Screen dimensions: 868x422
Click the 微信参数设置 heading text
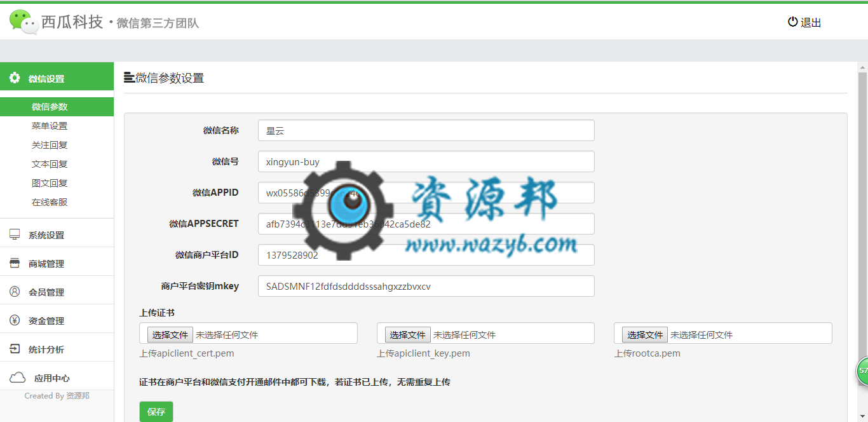coord(170,78)
